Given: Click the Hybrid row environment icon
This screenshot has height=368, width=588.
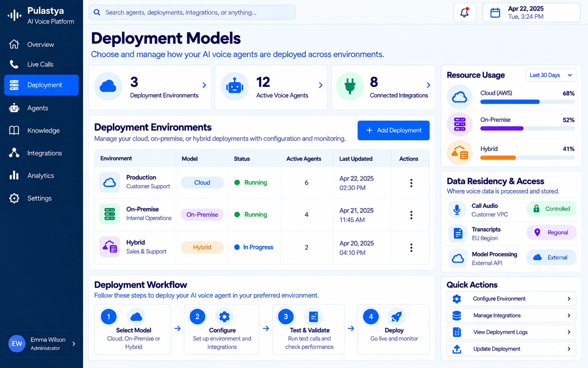Looking at the screenshot, I should tap(110, 247).
